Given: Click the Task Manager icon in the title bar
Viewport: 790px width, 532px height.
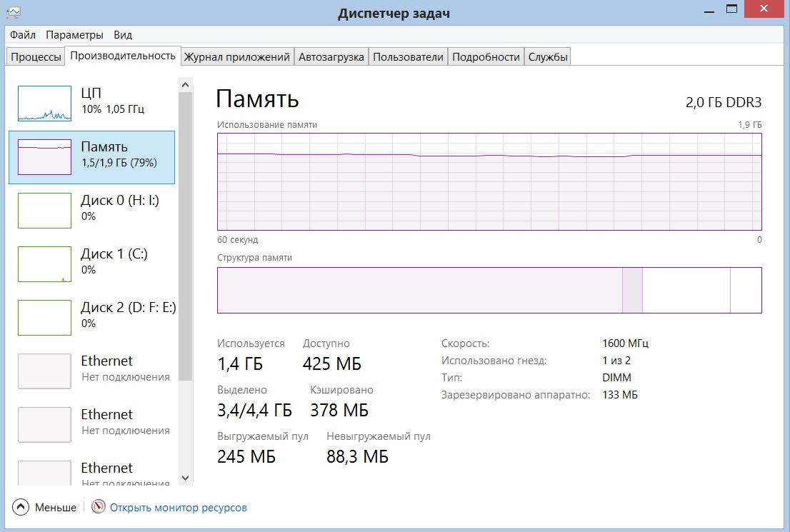Looking at the screenshot, I should point(13,12).
